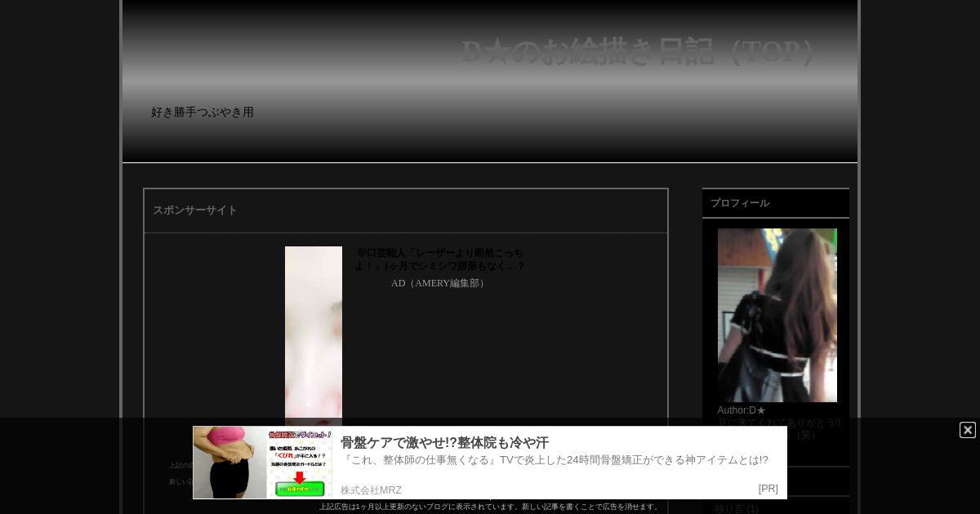980x514 pixels.
Task: Click the ad description about 24時間骨盤矯正
Action: (555, 460)
